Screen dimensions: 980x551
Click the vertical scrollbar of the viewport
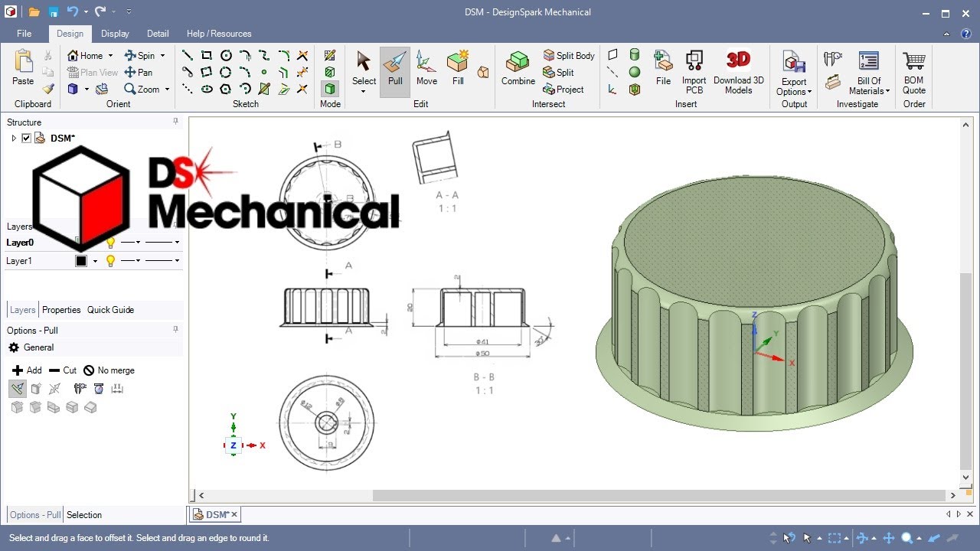[965, 371]
